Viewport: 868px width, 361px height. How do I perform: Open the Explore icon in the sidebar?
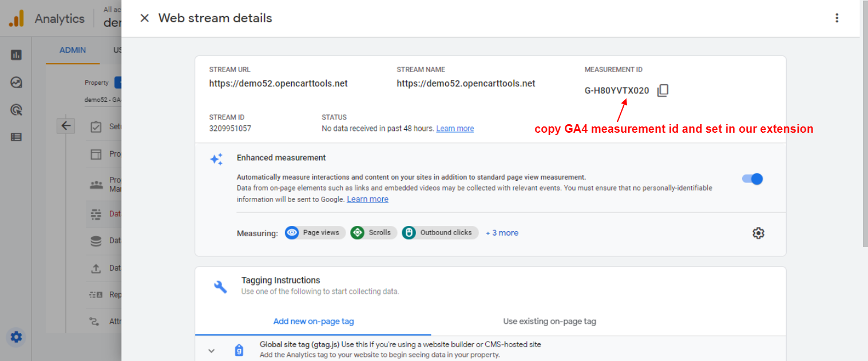pyautogui.click(x=16, y=82)
